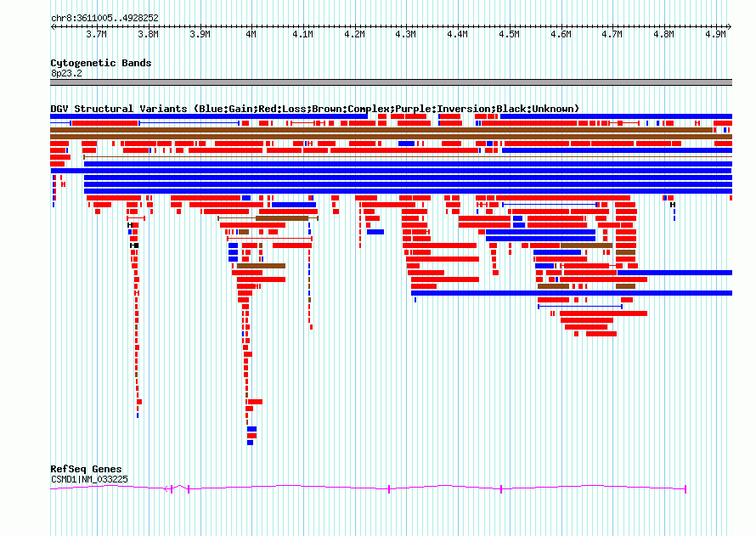This screenshot has height=536, width=756.
Task: Select the lowest red loss bar near 4.7M
Action: point(601,334)
